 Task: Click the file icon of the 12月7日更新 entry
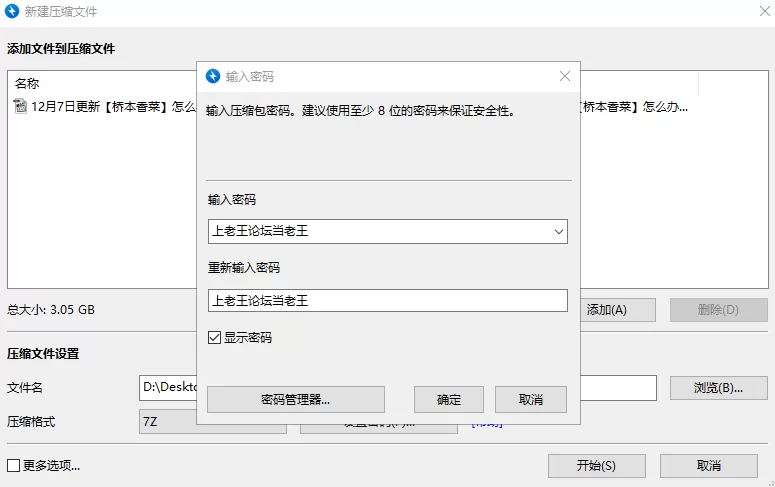[x=21, y=106]
